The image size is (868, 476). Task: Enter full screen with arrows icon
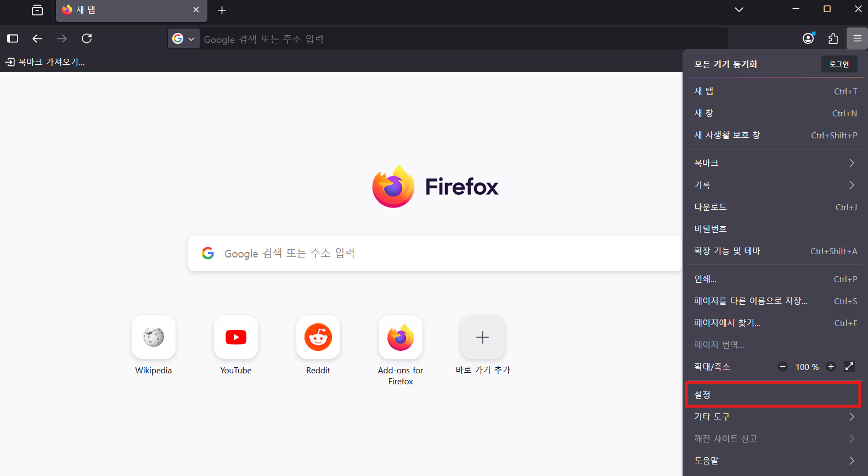point(849,367)
